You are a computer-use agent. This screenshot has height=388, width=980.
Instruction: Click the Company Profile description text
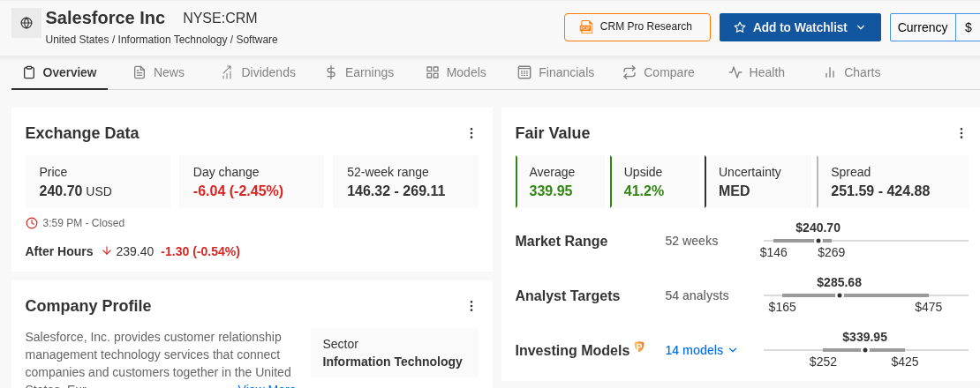(x=158, y=359)
